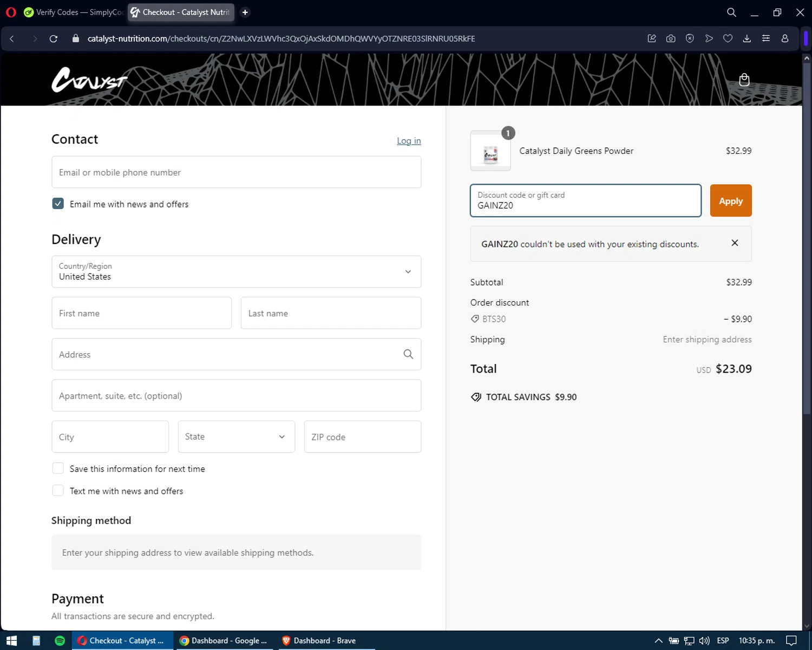Click the Apartment, suite, etc. field
The height and width of the screenshot is (650, 812).
(237, 395)
